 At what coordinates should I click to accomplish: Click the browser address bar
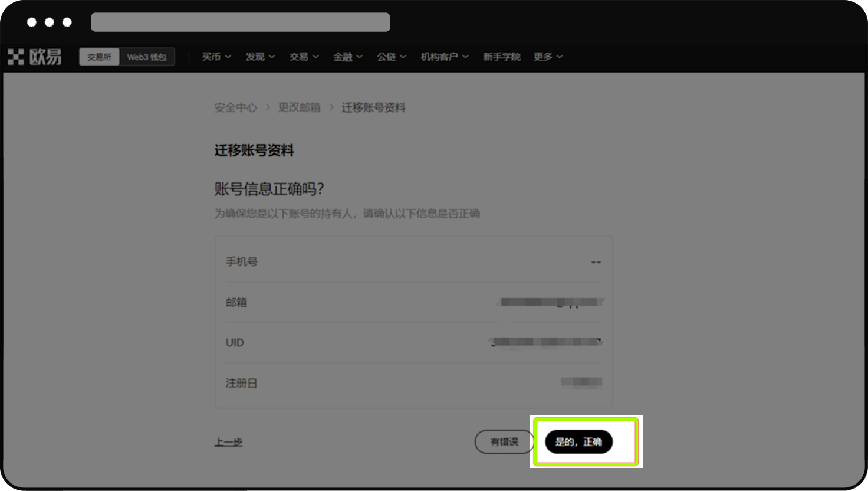pyautogui.click(x=241, y=22)
